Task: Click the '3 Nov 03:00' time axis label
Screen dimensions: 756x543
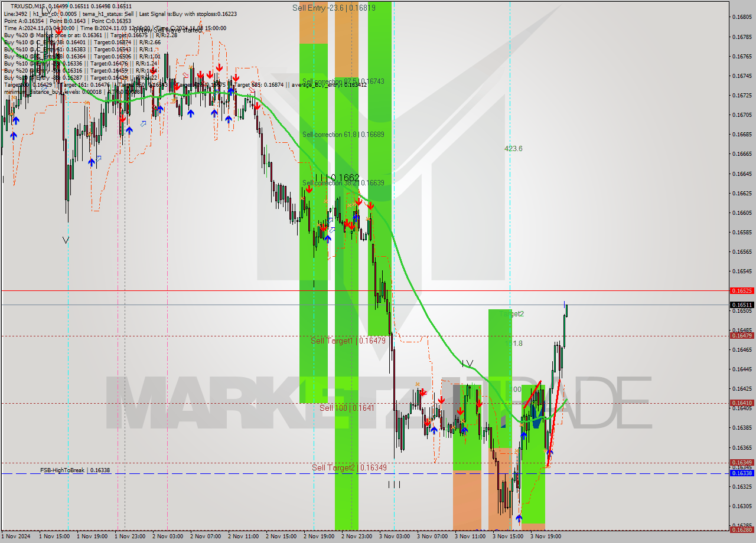Action: pyautogui.click(x=395, y=537)
